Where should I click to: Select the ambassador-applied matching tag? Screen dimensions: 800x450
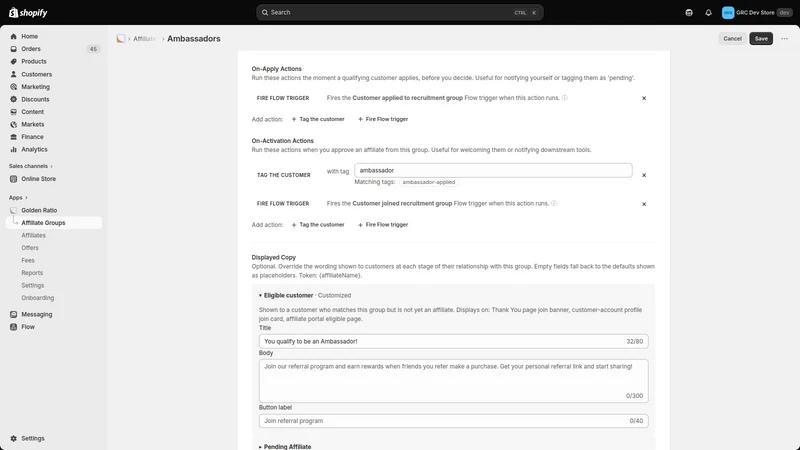tap(429, 182)
